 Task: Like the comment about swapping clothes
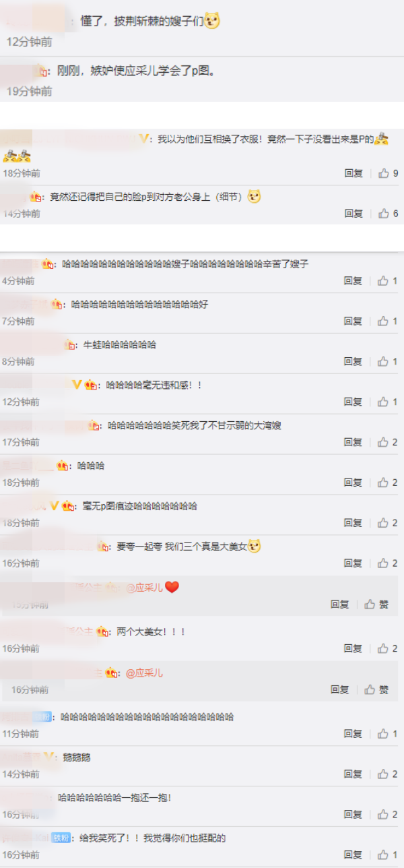coord(388,173)
